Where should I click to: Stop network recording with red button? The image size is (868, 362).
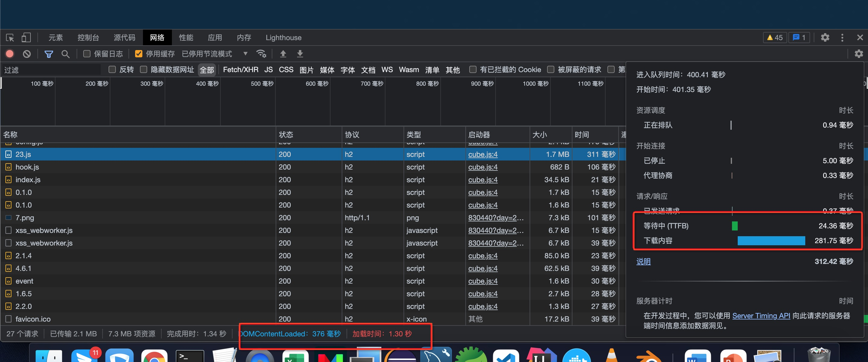pos(10,54)
